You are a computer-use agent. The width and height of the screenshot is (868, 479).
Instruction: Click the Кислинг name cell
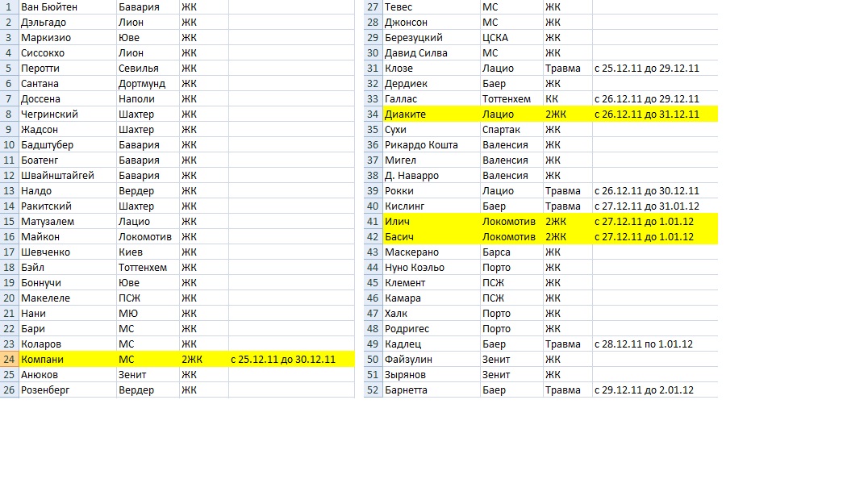[432, 206]
